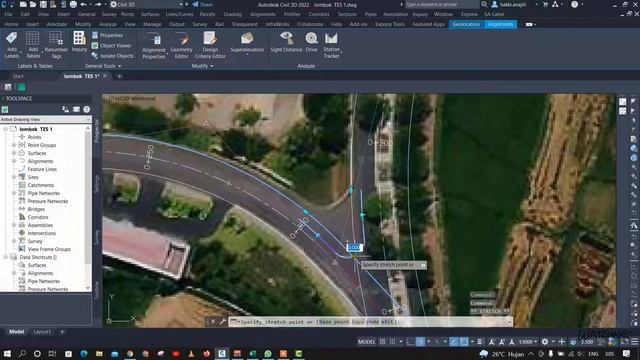
Task: Close the command line with X icon
Action: [x=213, y=322]
